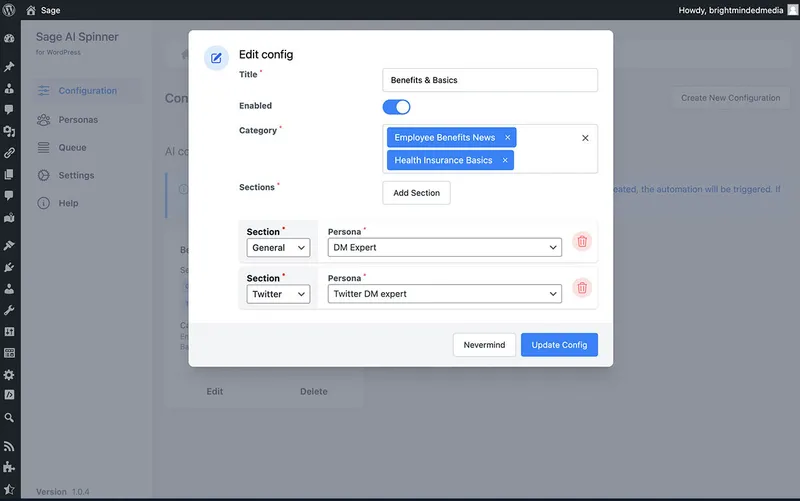Remove the Employee Benefits News tag

[x=508, y=137]
